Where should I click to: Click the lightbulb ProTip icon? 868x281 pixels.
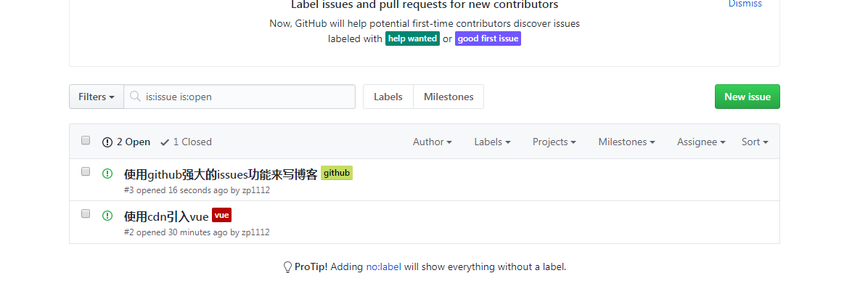pyautogui.click(x=288, y=267)
